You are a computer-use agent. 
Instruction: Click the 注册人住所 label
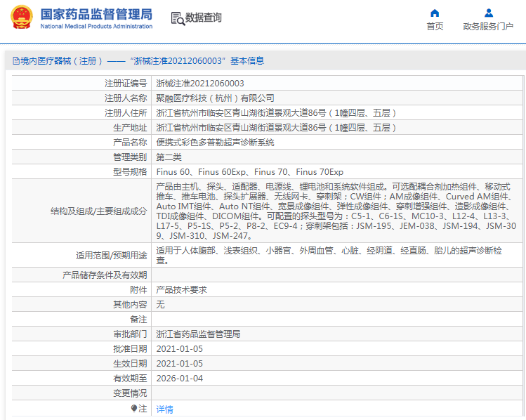126,112
